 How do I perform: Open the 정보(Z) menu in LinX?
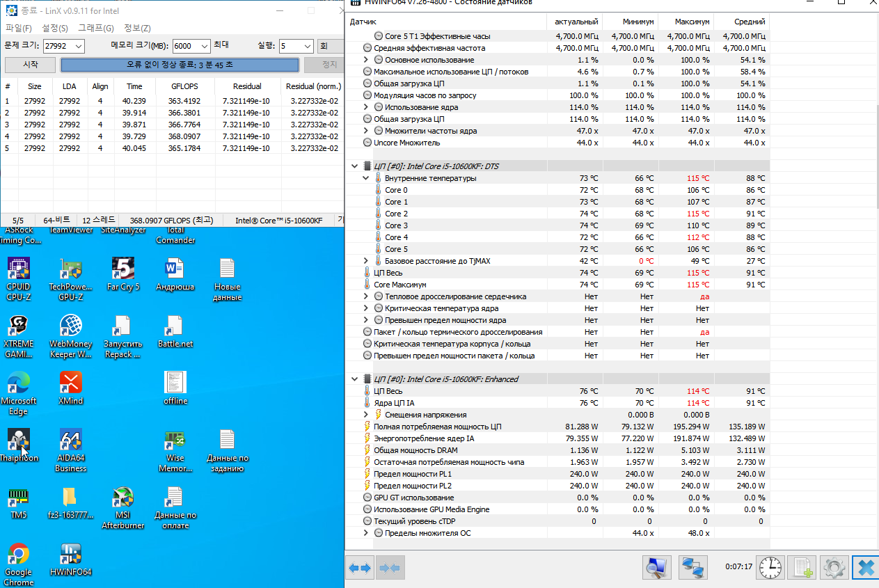[x=137, y=29]
